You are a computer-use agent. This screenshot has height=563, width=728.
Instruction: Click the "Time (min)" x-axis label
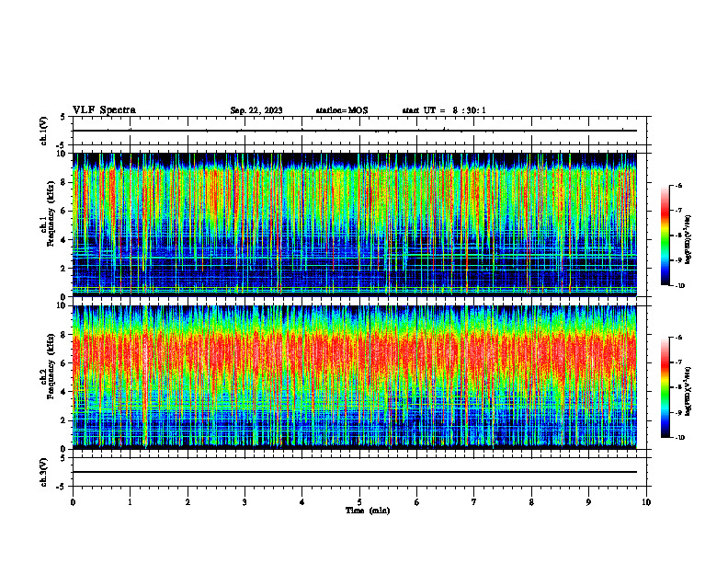pyautogui.click(x=368, y=511)
